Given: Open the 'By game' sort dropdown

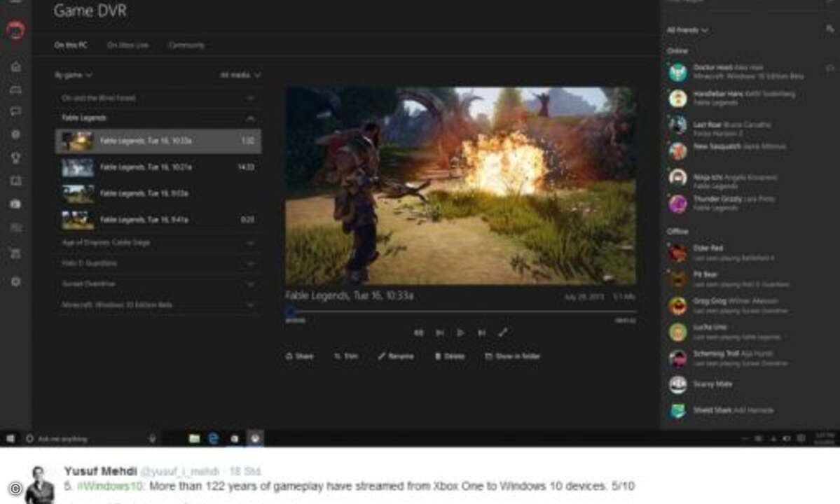Looking at the screenshot, I should pos(74,75).
